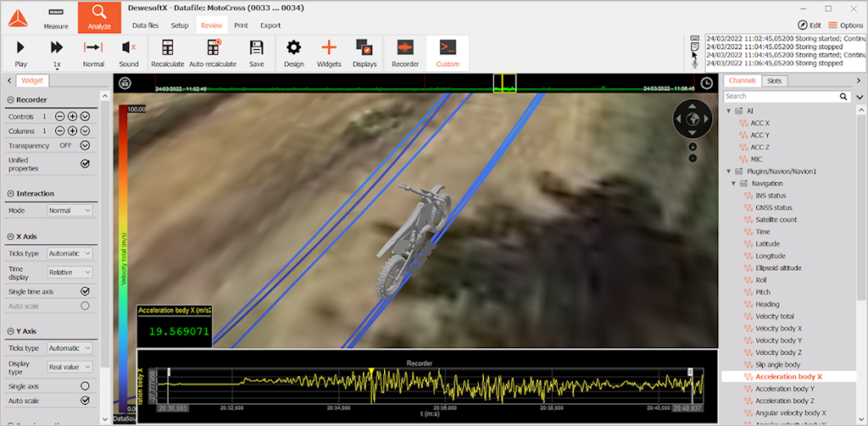Collapse the Navigation tree node

coord(734,183)
